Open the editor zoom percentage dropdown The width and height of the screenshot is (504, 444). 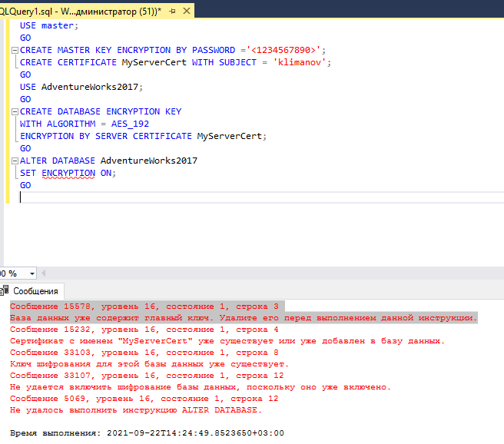click(x=32, y=273)
